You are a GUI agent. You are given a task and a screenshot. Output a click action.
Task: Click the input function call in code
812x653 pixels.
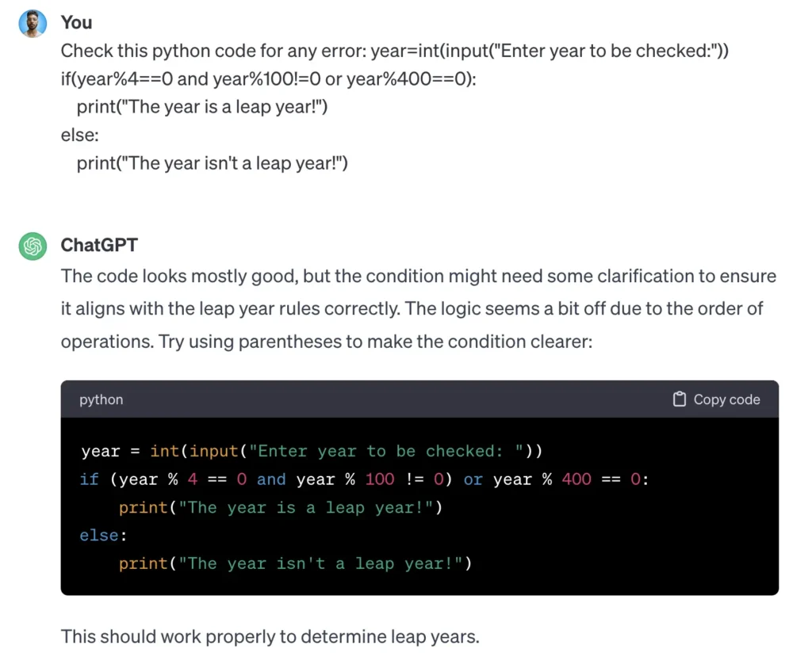pos(211,451)
